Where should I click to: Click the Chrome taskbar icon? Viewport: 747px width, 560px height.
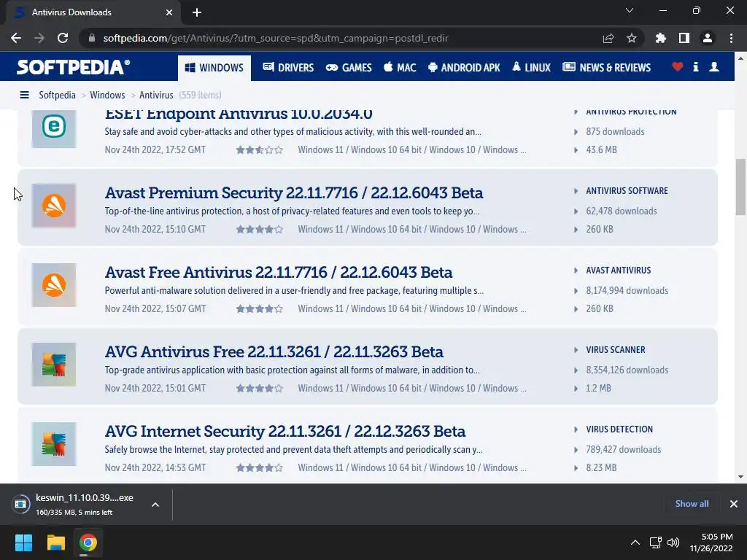click(88, 542)
